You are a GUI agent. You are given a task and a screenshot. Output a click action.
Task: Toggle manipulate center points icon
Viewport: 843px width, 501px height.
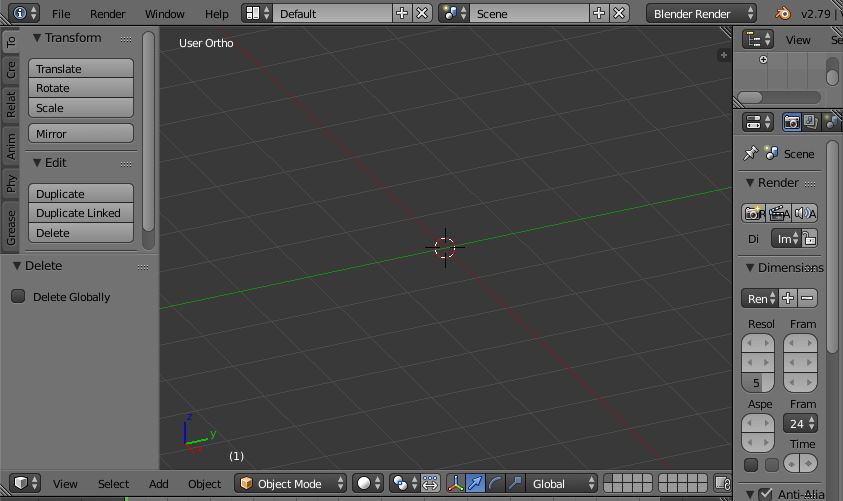click(x=430, y=483)
